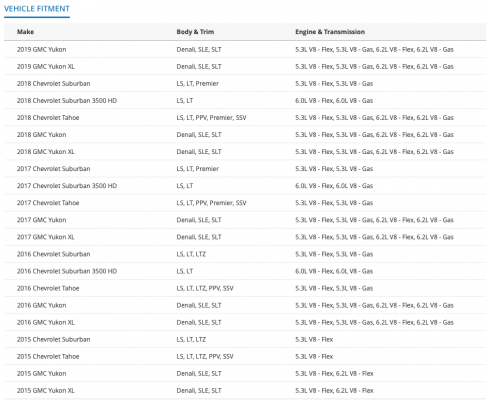Select the 2015 Chevrolet Tahoe make cell

click(48, 357)
